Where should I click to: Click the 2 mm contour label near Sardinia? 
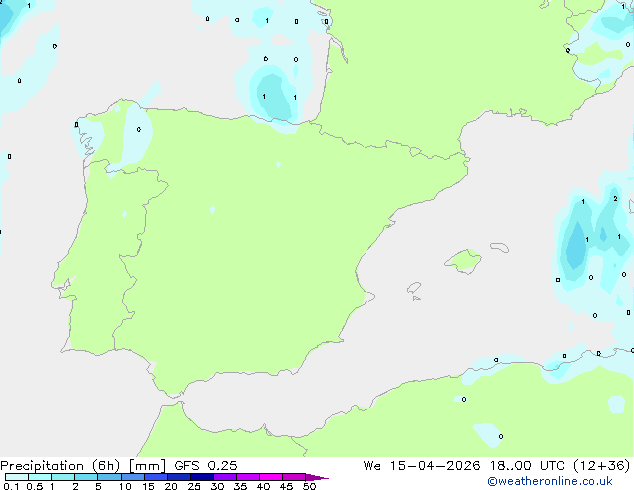[615, 199]
